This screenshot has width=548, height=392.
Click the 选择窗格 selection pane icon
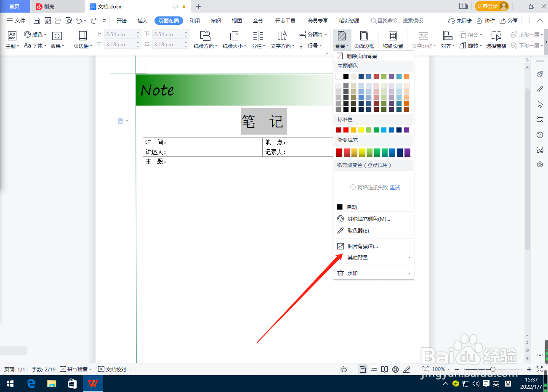click(496, 36)
